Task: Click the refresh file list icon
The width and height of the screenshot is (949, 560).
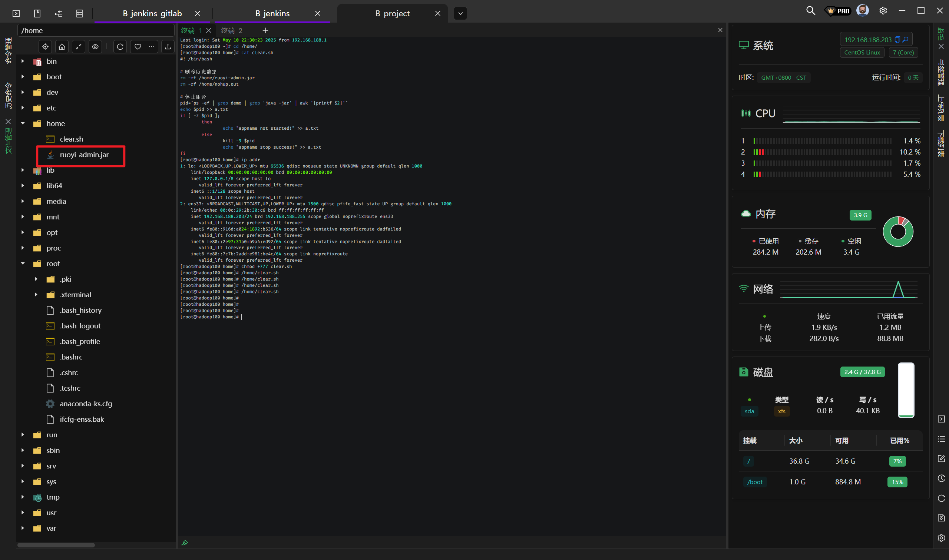Action: [120, 47]
